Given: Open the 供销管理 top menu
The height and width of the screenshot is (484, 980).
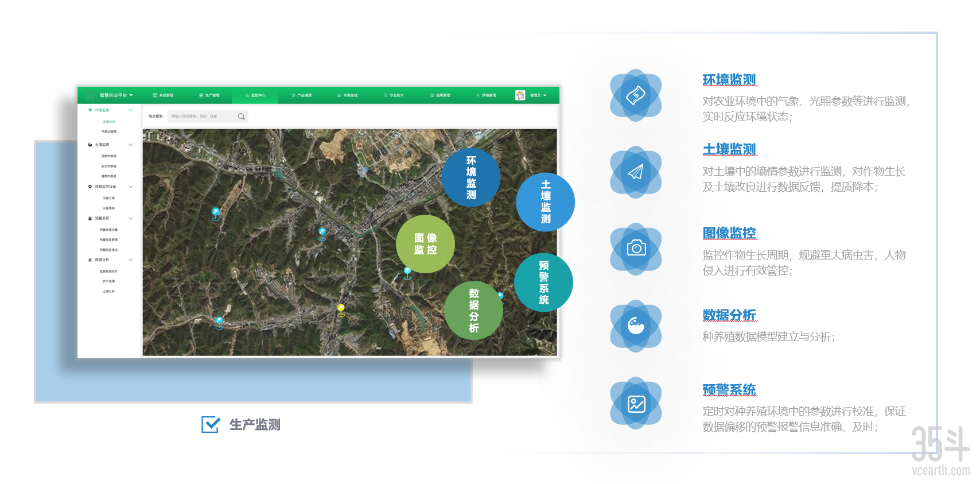Looking at the screenshot, I should [x=486, y=95].
